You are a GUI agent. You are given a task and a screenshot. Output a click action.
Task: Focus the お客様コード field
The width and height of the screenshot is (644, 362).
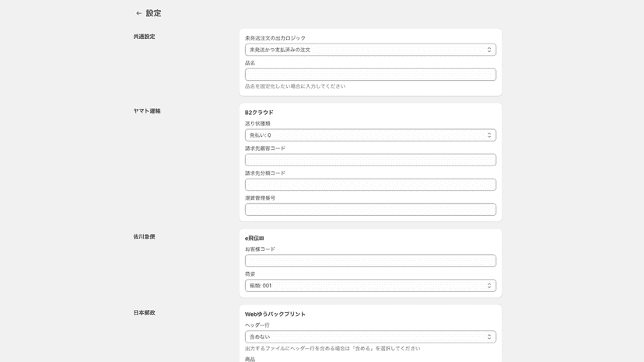click(x=370, y=260)
